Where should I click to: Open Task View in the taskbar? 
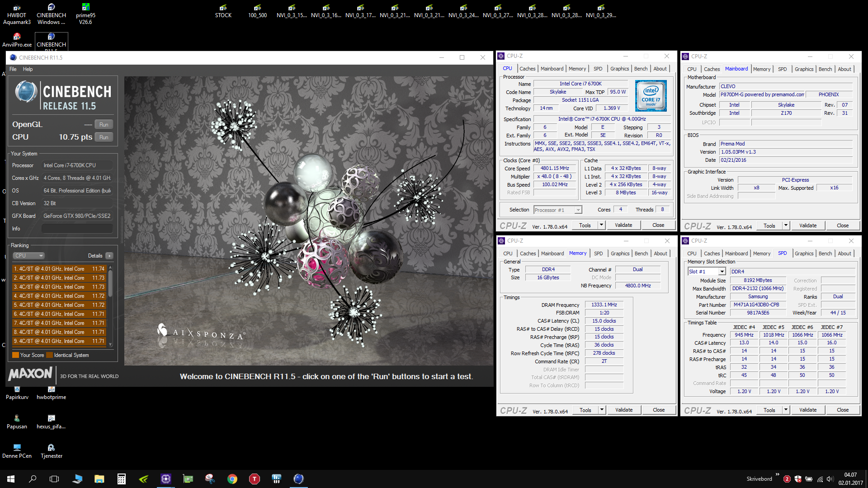tap(54, 479)
